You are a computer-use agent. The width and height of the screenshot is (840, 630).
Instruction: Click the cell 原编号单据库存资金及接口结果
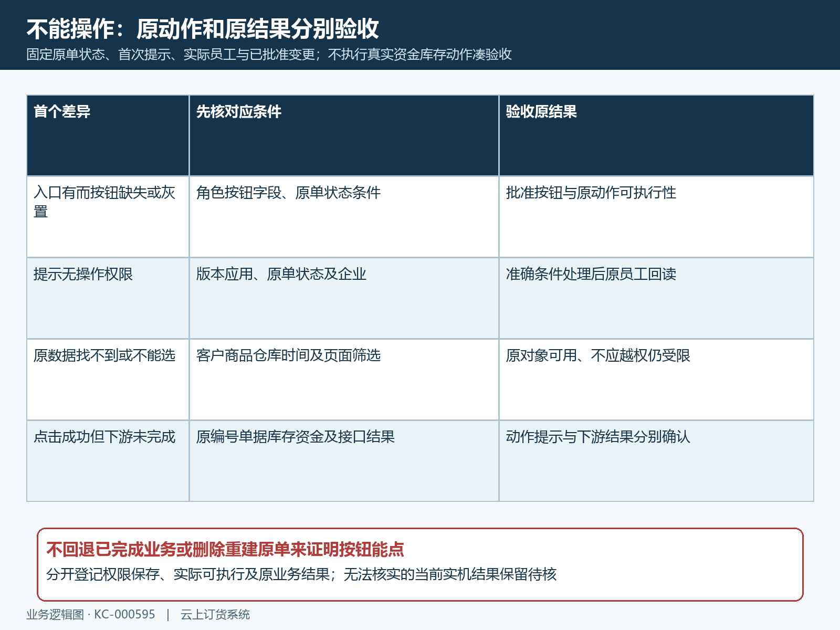coord(344,461)
